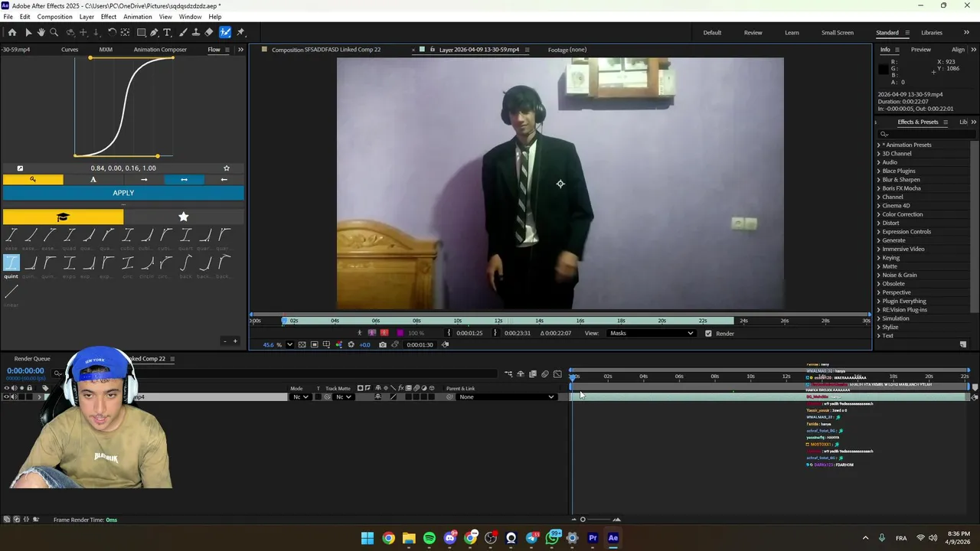Screen dimensions: 980x551
Task: Open the View Masks dropdown
Action: (x=651, y=333)
